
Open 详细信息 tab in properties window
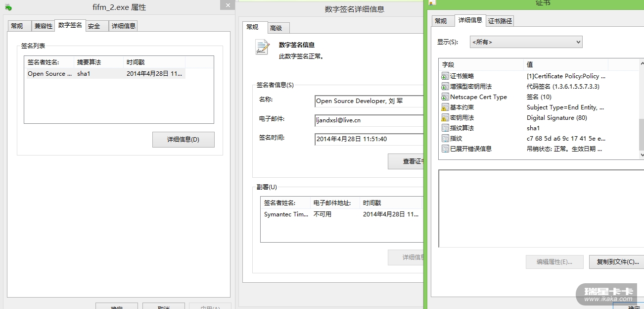[x=123, y=26]
